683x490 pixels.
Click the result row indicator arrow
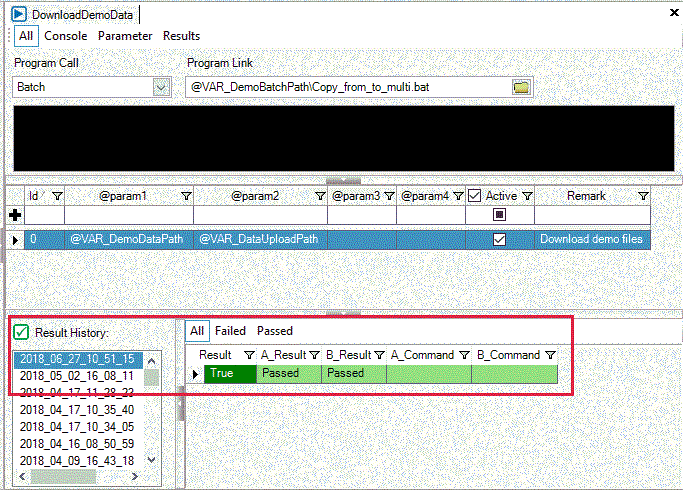195,374
